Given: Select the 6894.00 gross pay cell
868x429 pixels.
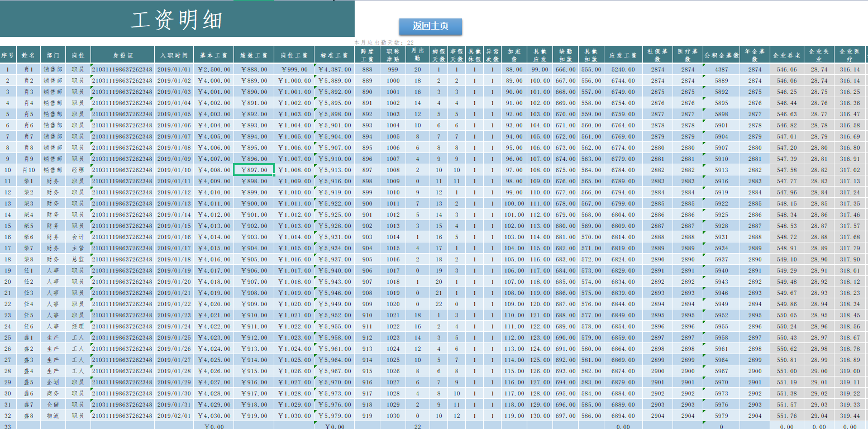Looking at the screenshot, I should [x=623, y=416].
